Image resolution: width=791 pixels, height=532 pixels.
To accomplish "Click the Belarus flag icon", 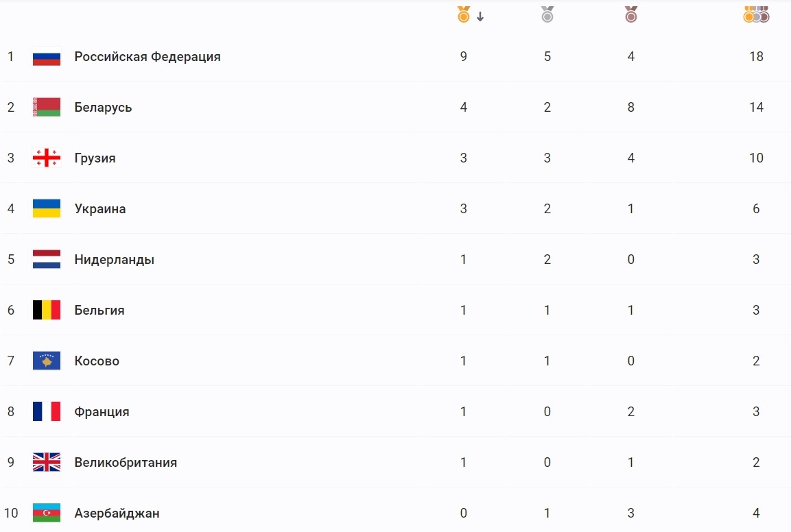I will pos(47,108).
